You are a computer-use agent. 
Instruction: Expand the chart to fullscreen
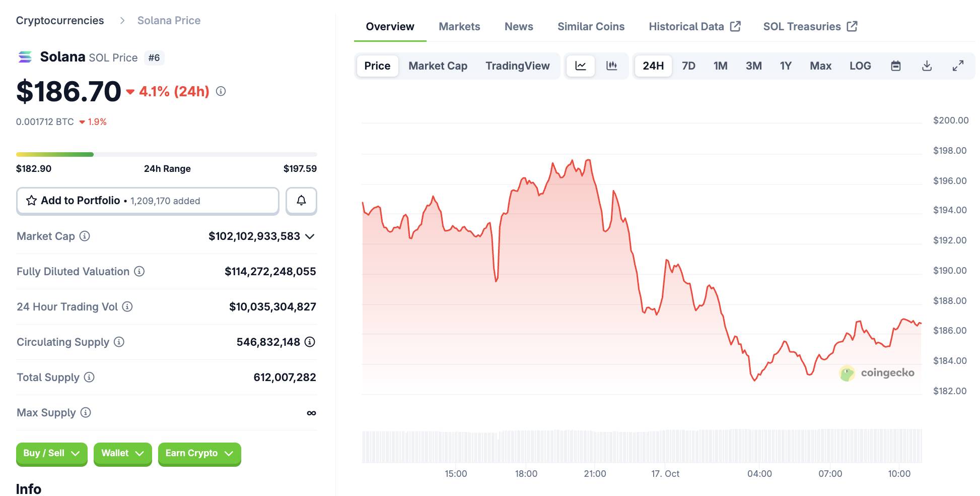tap(958, 66)
